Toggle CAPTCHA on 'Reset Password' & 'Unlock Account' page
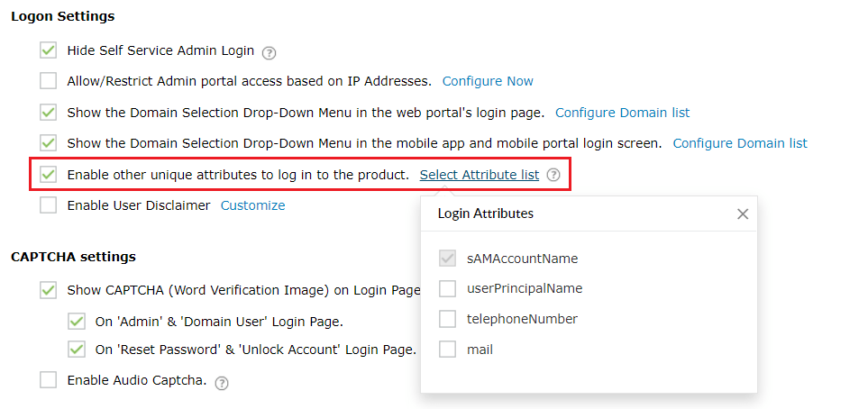The height and width of the screenshot is (409, 868). [x=77, y=350]
